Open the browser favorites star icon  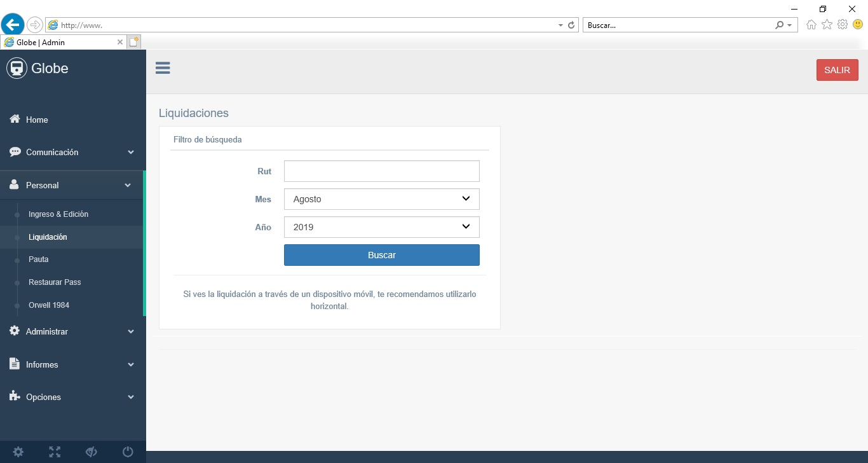[827, 25]
